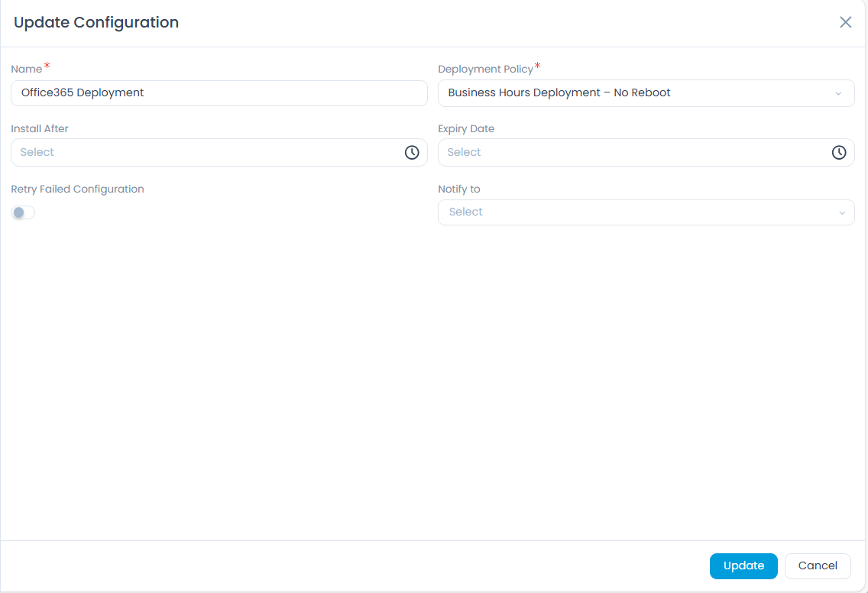The height and width of the screenshot is (593, 868).
Task: Click the chevron arrow in Deployment Policy field
Action: coord(838,93)
